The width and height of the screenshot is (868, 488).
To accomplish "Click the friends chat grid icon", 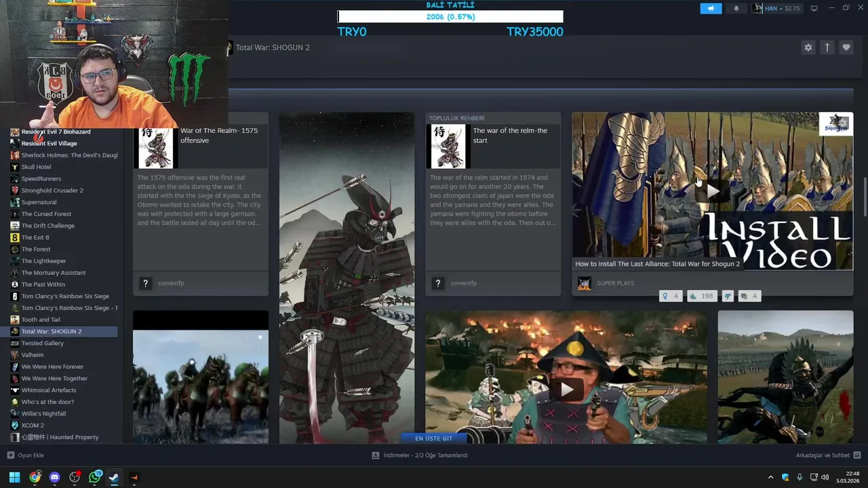I will click(856, 455).
